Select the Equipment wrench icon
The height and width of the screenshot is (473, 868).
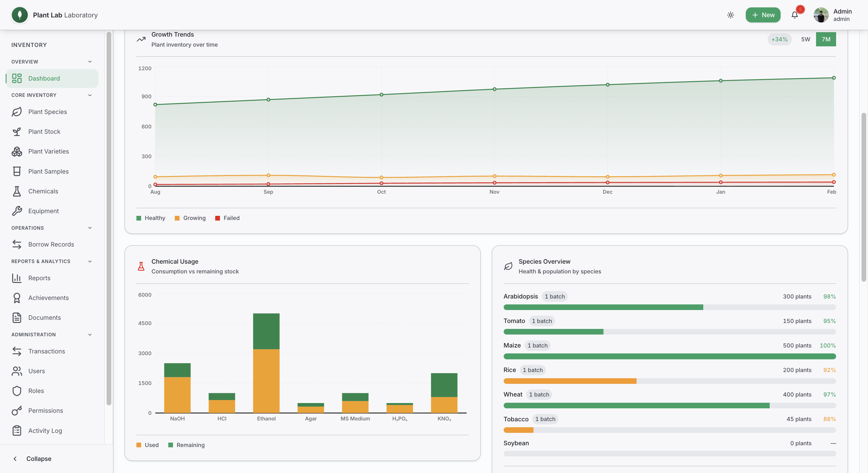pos(17,211)
